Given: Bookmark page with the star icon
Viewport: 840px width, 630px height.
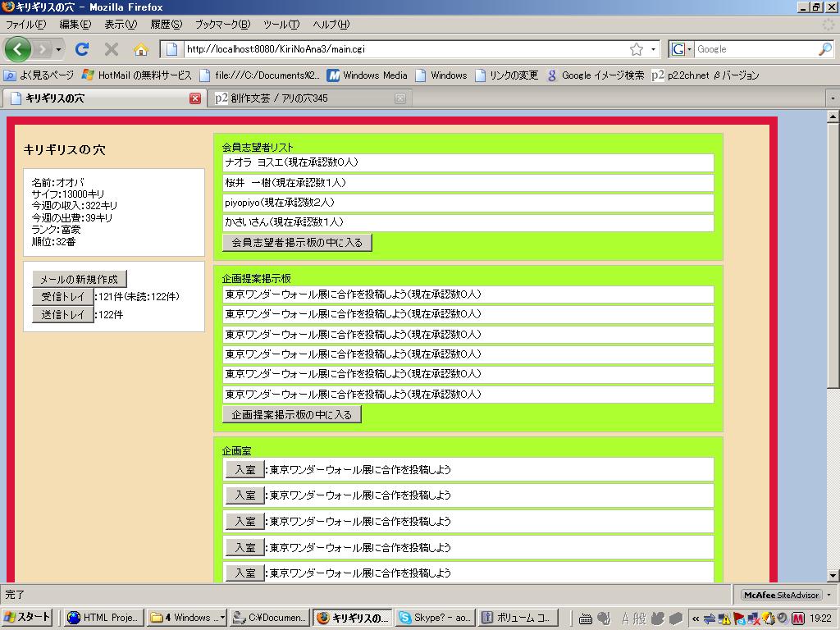Looking at the screenshot, I should pyautogui.click(x=637, y=49).
